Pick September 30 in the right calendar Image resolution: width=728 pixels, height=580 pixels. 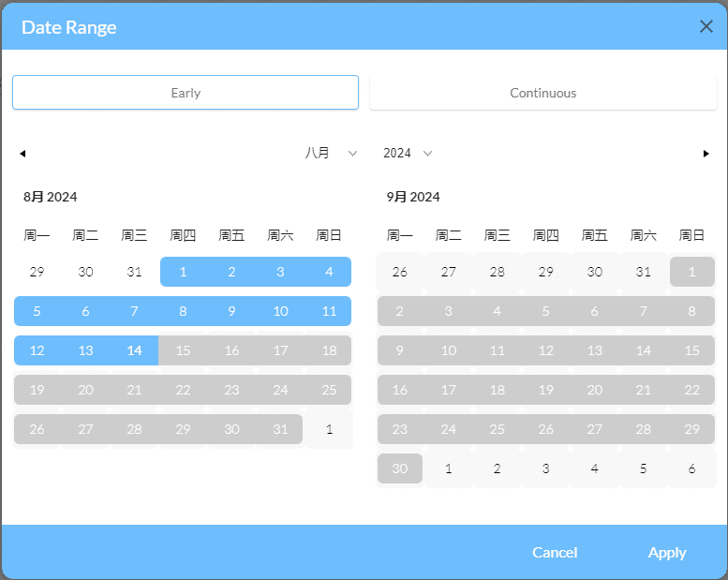click(400, 468)
